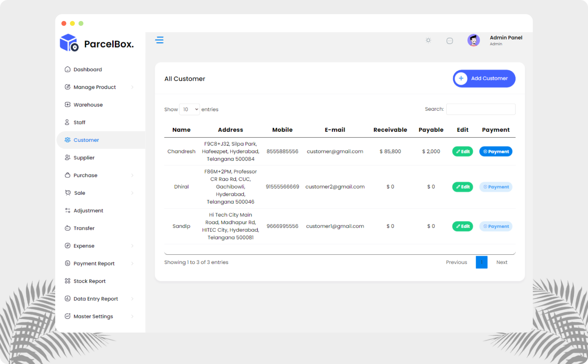This screenshot has height=364, width=588.
Task: Open the Stock Report icon
Action: tap(67, 281)
